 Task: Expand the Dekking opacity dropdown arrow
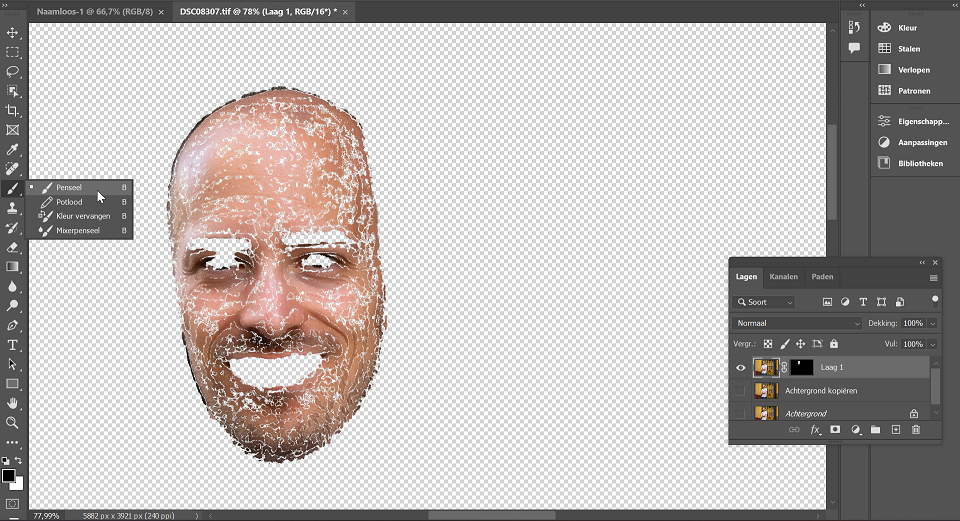point(933,324)
